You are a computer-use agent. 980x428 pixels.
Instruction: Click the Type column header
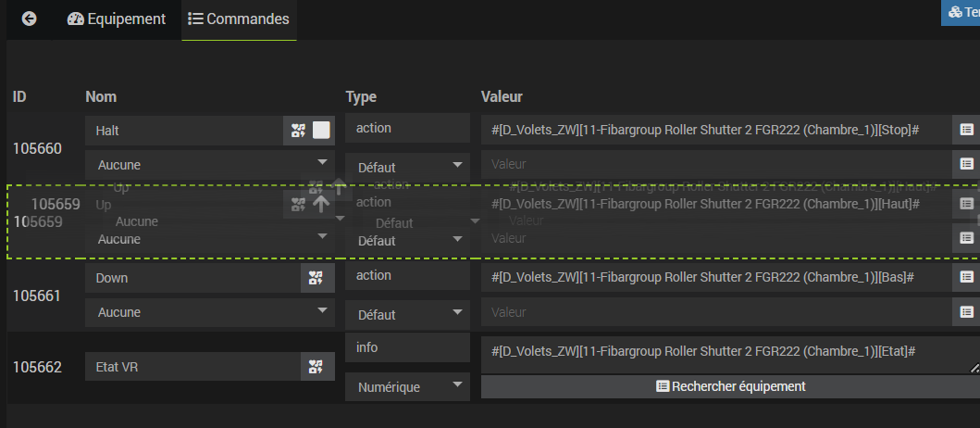[x=361, y=96]
